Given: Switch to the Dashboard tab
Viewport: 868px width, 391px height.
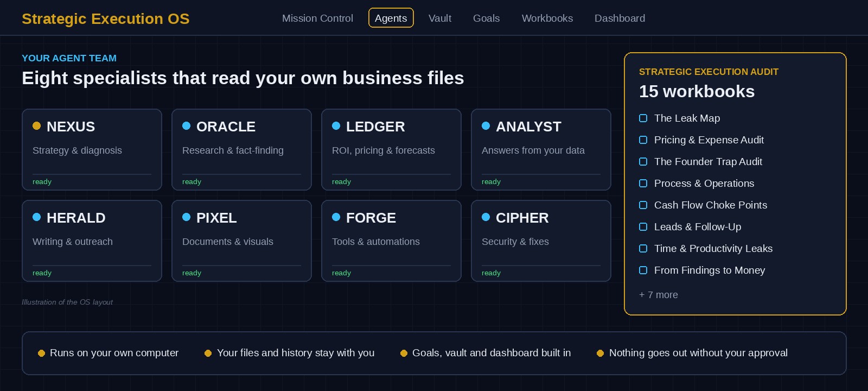Looking at the screenshot, I should (x=620, y=18).
